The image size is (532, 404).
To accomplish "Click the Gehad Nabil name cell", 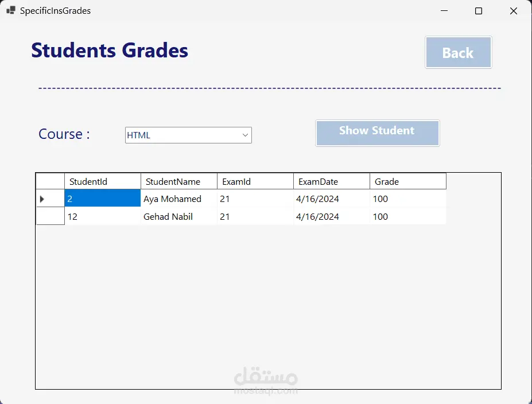I will point(179,216).
